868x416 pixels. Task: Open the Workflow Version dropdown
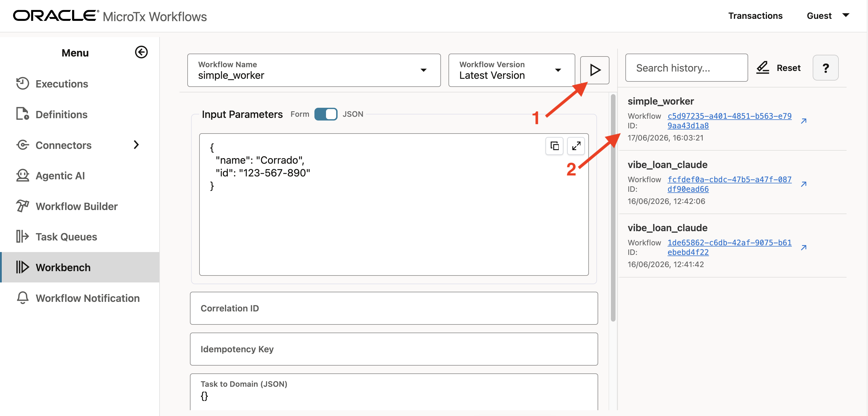coord(512,70)
